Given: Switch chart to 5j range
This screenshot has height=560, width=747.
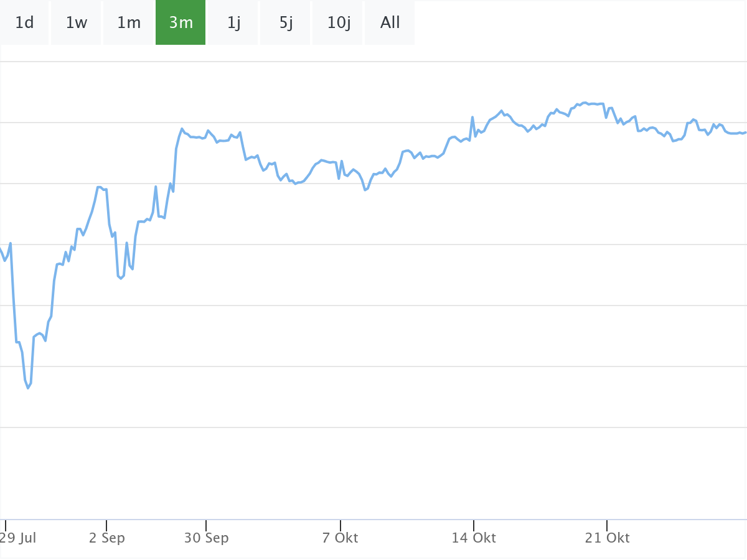Looking at the screenshot, I should (286, 23).
